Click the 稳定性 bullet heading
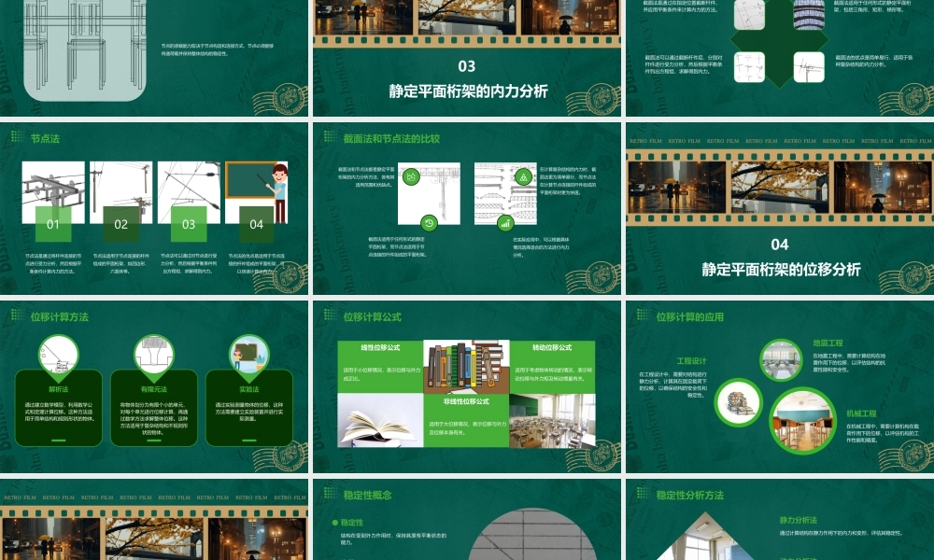 (352, 523)
